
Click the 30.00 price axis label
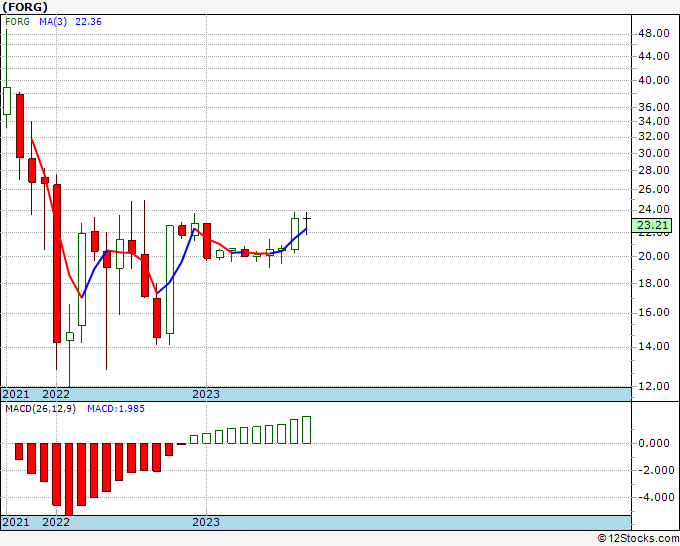click(x=654, y=153)
